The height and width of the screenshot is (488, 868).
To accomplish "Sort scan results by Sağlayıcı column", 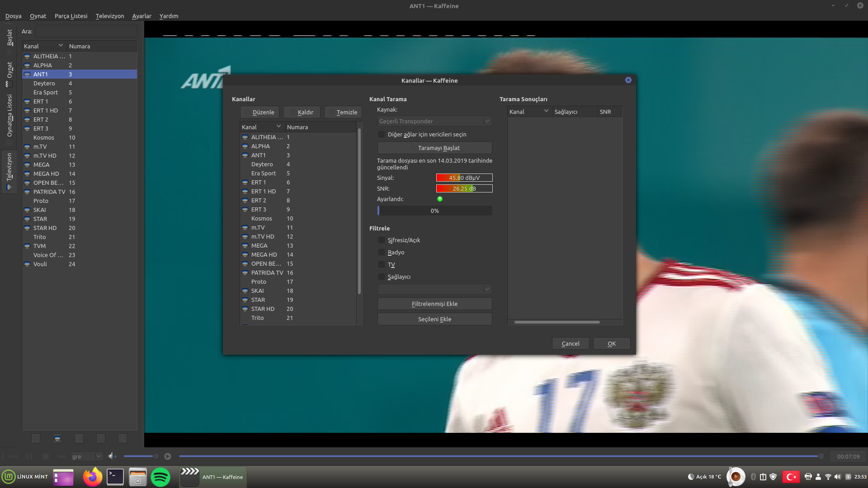I will click(x=575, y=112).
